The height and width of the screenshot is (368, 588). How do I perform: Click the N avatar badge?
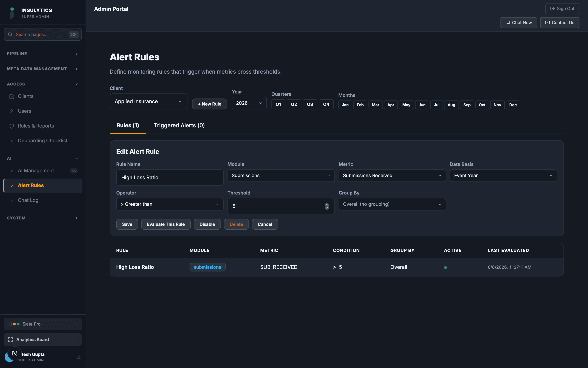point(15,353)
